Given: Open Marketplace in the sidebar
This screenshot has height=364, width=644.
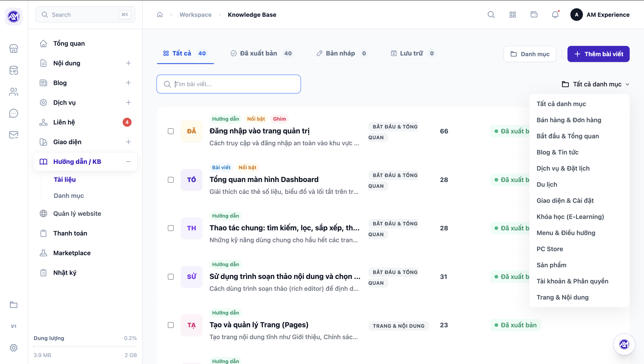Looking at the screenshot, I should pos(85,253).
